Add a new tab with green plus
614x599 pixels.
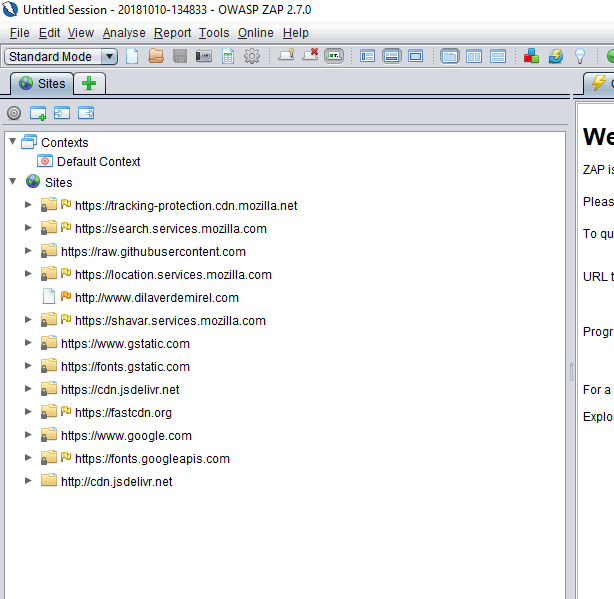tap(89, 83)
